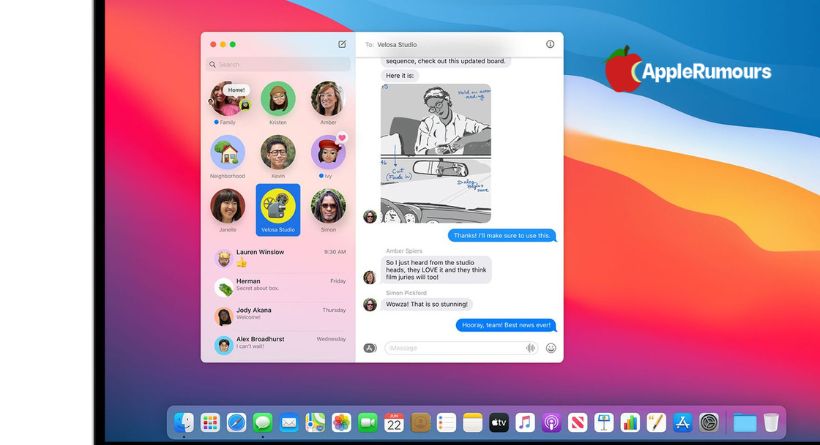Click the iMessage apps button

(370, 348)
